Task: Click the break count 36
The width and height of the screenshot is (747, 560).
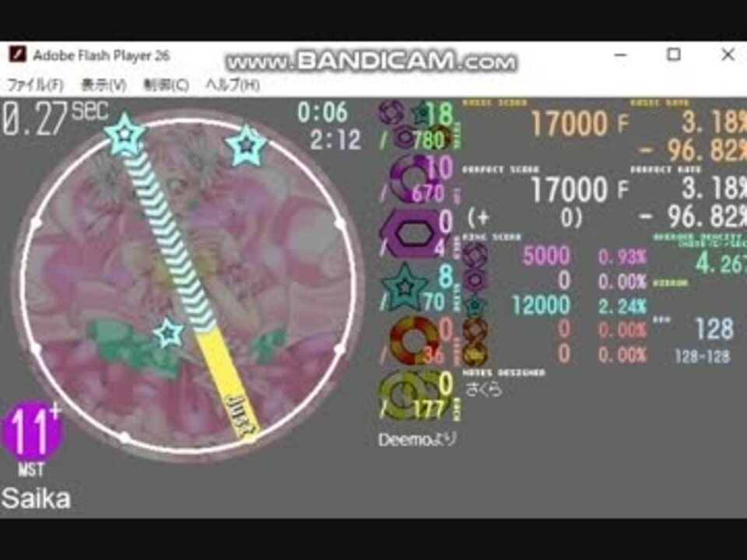Action: (433, 355)
